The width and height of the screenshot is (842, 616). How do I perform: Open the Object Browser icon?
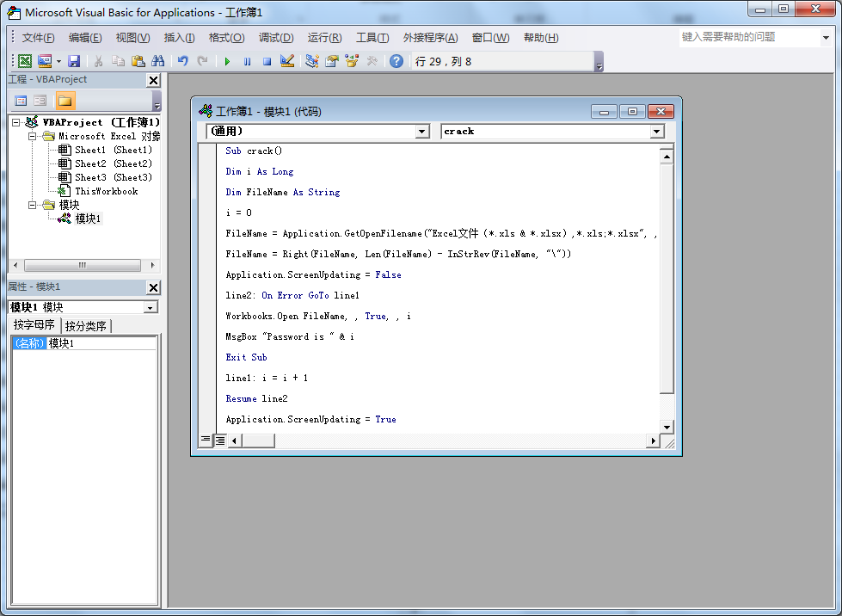pyautogui.click(x=352, y=61)
